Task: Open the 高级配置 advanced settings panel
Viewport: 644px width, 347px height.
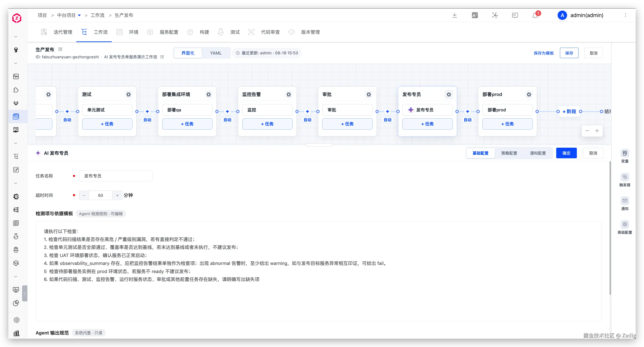Action: click(x=625, y=227)
